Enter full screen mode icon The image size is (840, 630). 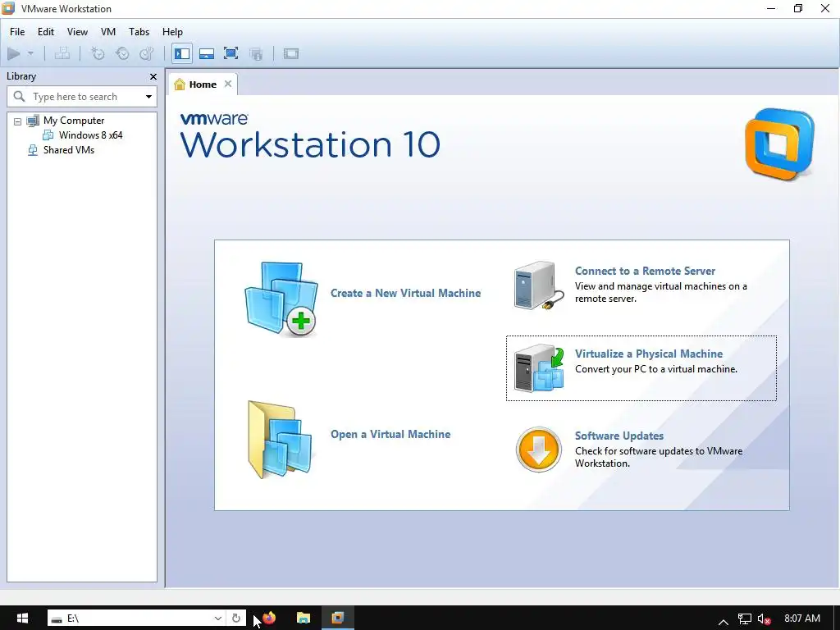pyautogui.click(x=231, y=53)
